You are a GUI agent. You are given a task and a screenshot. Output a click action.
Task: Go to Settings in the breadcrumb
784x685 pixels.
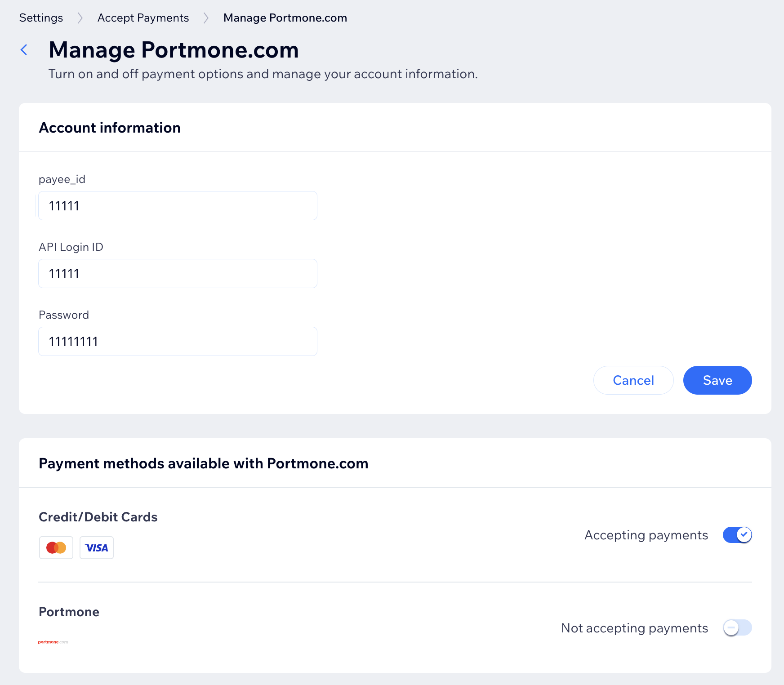click(x=41, y=18)
